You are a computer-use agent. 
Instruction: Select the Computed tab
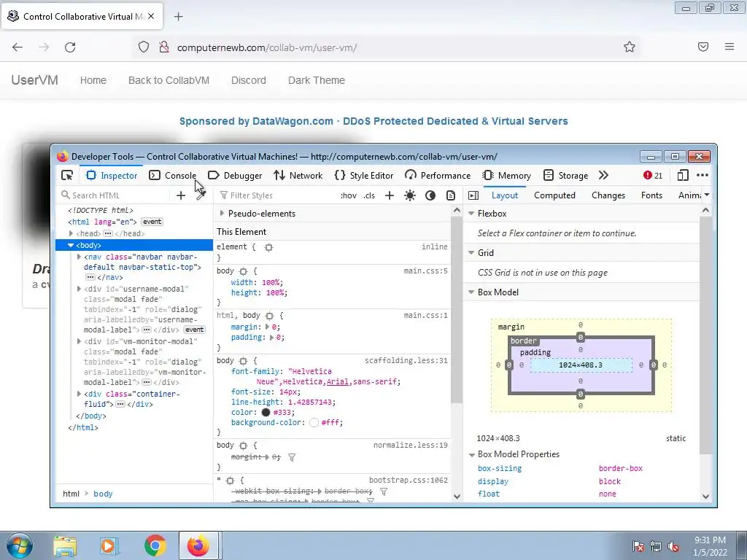pos(554,195)
